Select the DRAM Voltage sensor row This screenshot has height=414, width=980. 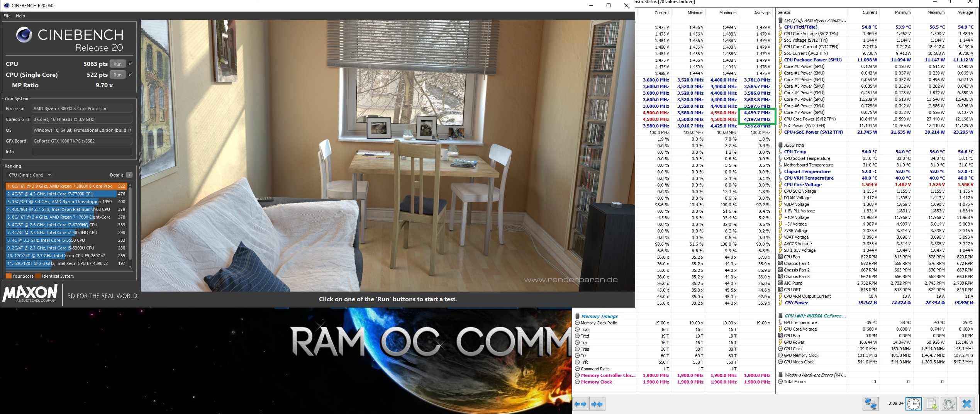(x=876, y=198)
